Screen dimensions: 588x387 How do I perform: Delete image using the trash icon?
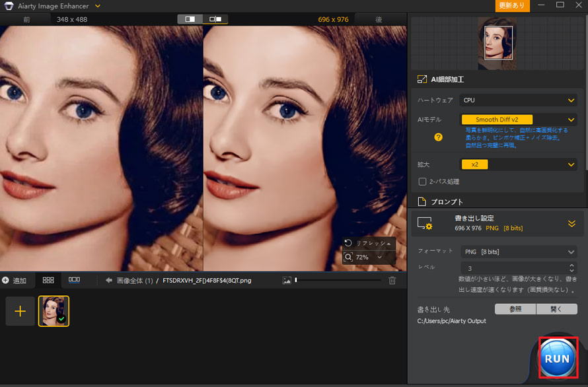point(392,281)
